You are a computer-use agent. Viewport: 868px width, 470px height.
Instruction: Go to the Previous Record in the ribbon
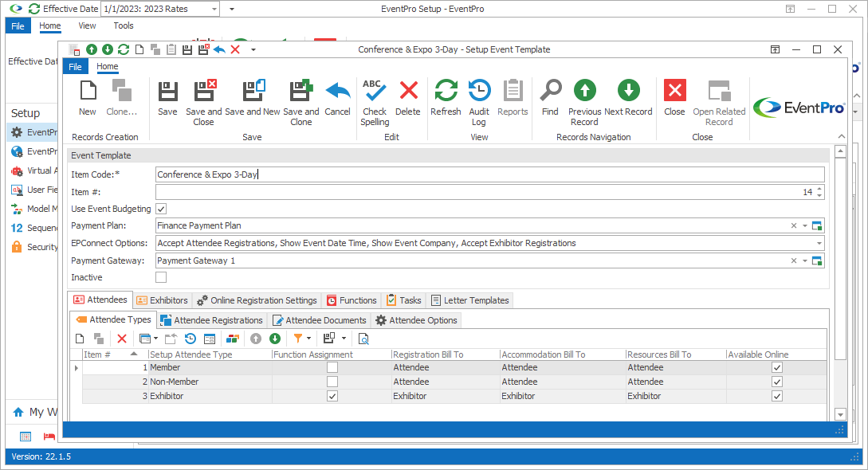point(584,103)
